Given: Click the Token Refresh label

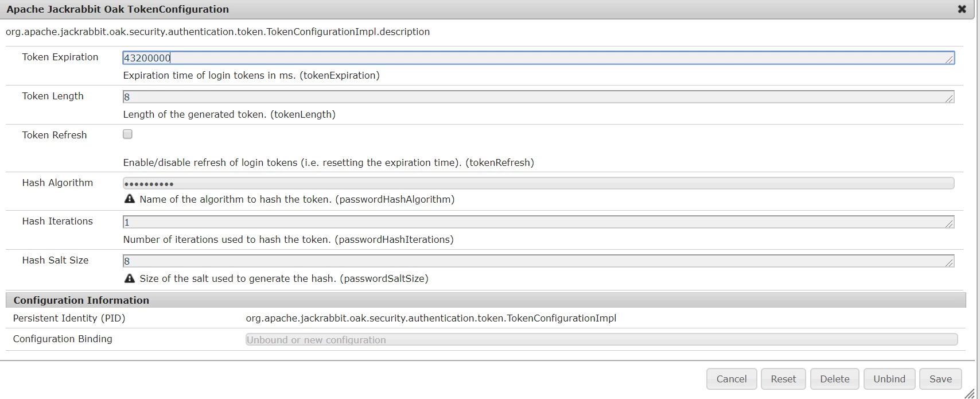Looking at the screenshot, I should 55,135.
